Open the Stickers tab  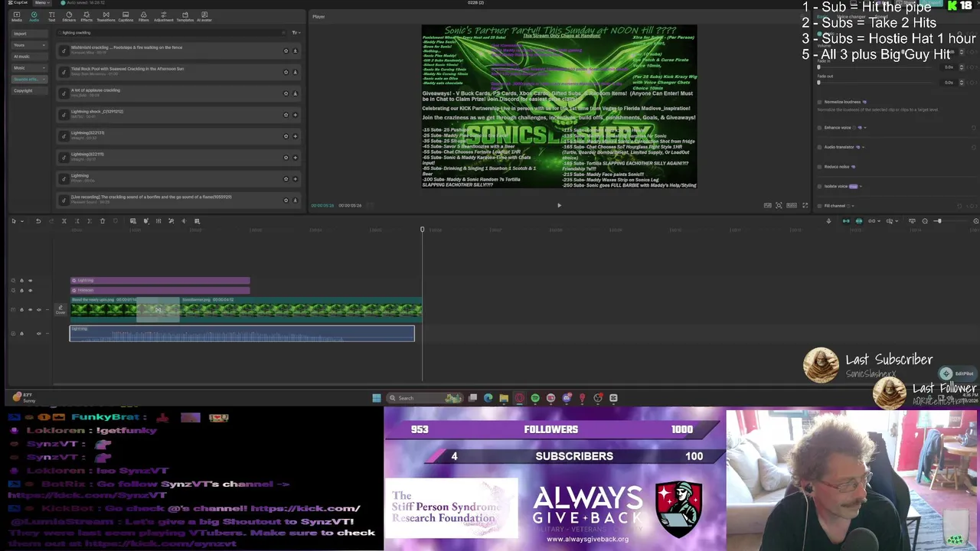(69, 16)
